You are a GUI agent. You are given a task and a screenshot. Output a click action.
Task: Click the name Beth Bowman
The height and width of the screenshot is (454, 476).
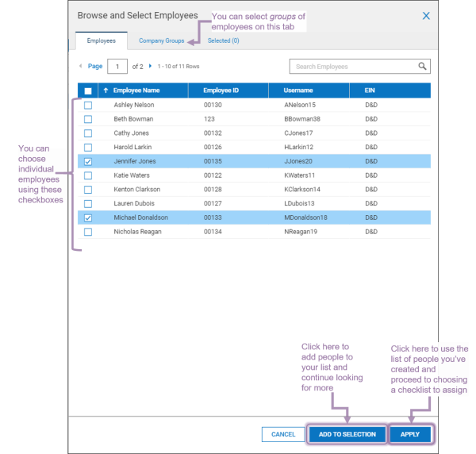click(133, 119)
